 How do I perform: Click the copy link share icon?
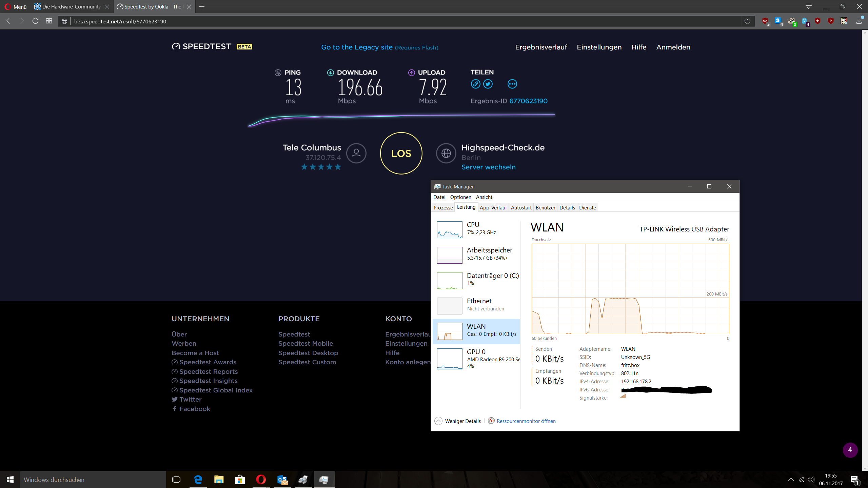point(475,84)
